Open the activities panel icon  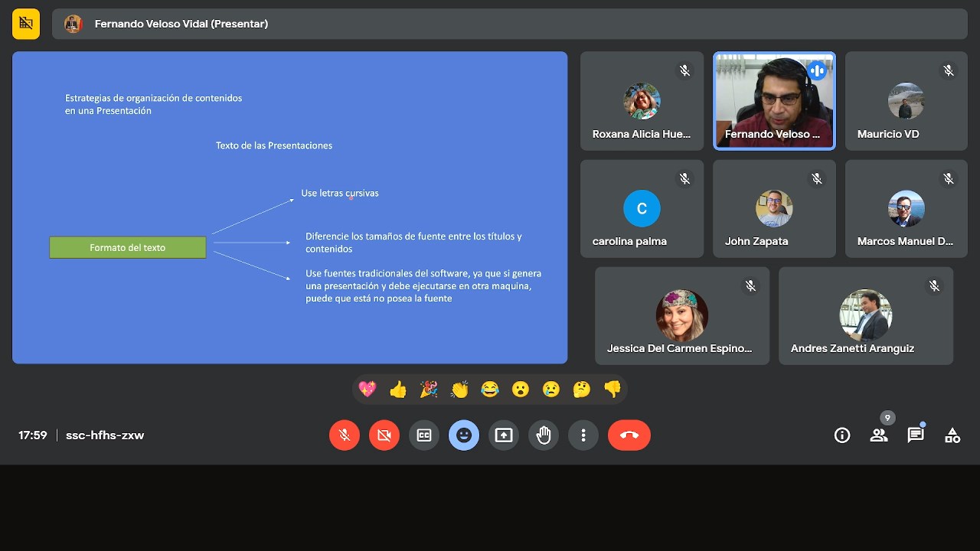952,435
